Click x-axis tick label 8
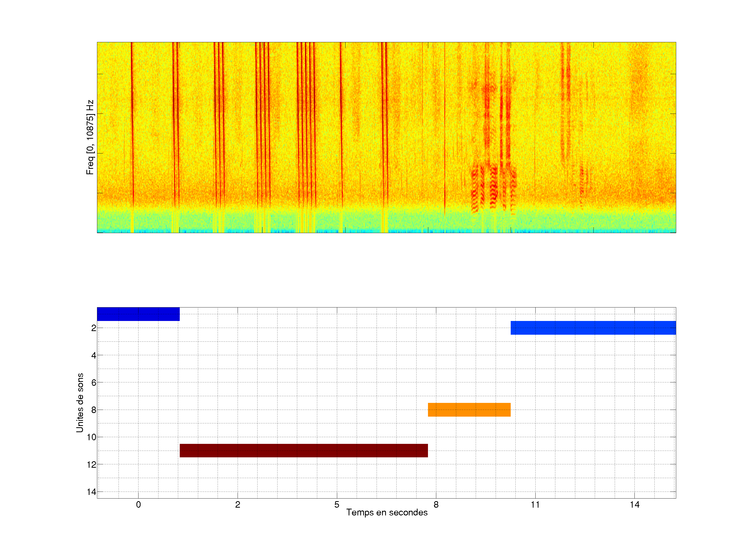The width and height of the screenshot is (747, 560). (x=436, y=505)
